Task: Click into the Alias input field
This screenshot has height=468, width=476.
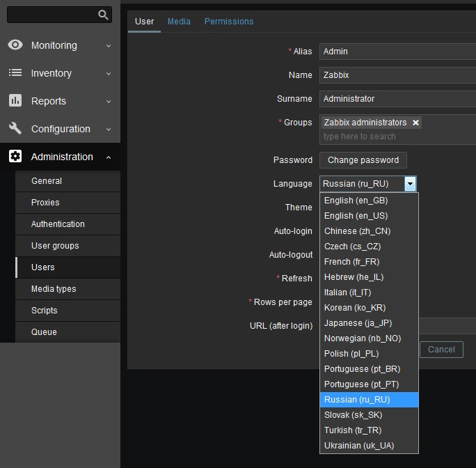Action: pos(397,52)
